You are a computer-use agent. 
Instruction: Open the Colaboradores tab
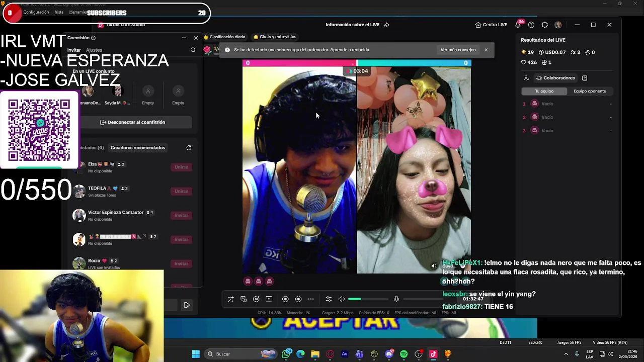[555, 78]
